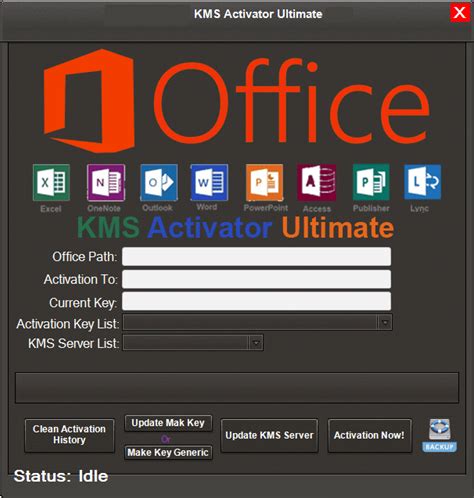The width and height of the screenshot is (474, 498).
Task: Click the OneNote app icon
Action: click(x=106, y=182)
